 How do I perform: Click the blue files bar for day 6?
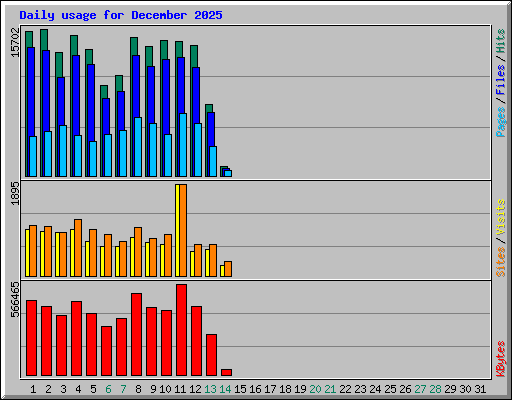point(106,116)
